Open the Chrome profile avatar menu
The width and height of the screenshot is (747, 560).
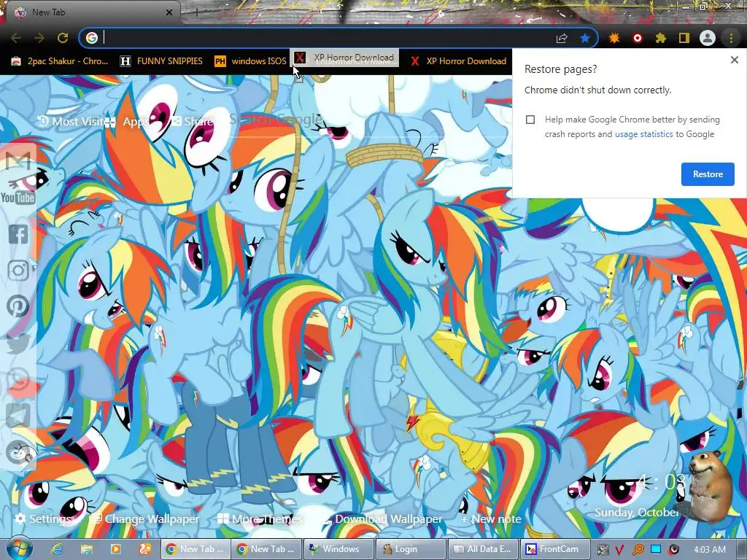click(x=708, y=38)
